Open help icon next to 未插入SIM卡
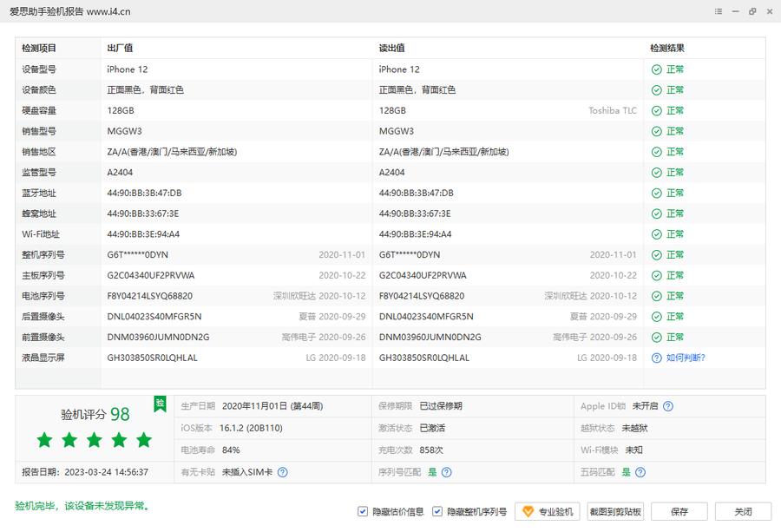The width and height of the screenshot is (781, 532). (282, 472)
